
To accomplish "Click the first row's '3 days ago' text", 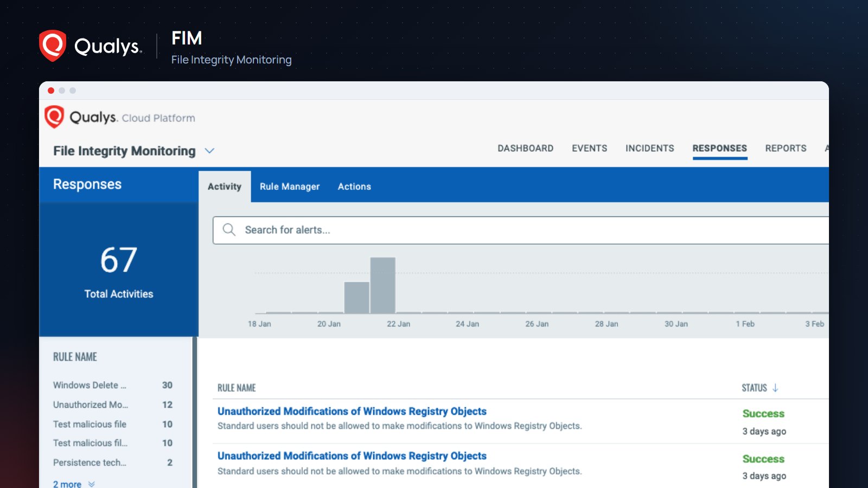I will 764,432.
